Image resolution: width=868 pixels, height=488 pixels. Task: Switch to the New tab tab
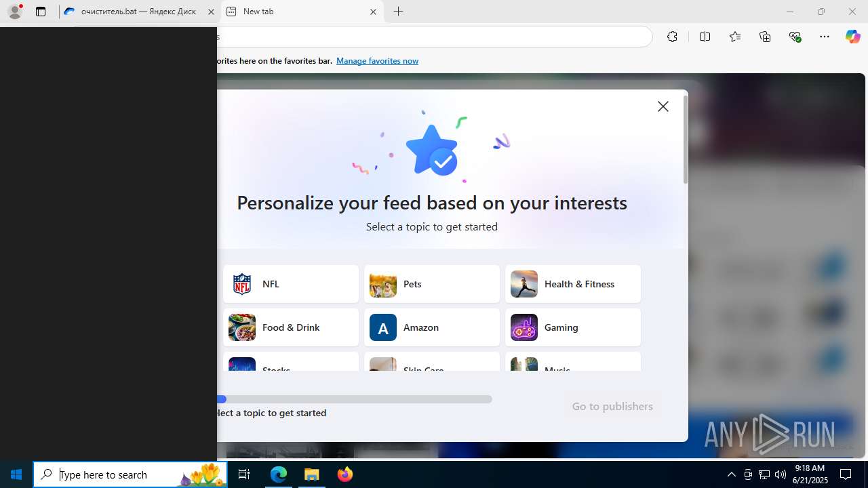tap(302, 12)
